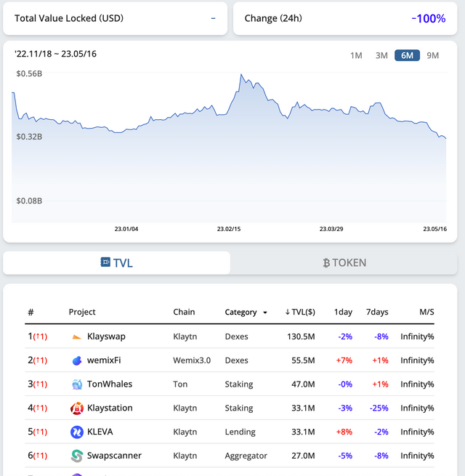
Task: Open the TonWhales project link
Action: point(110,384)
